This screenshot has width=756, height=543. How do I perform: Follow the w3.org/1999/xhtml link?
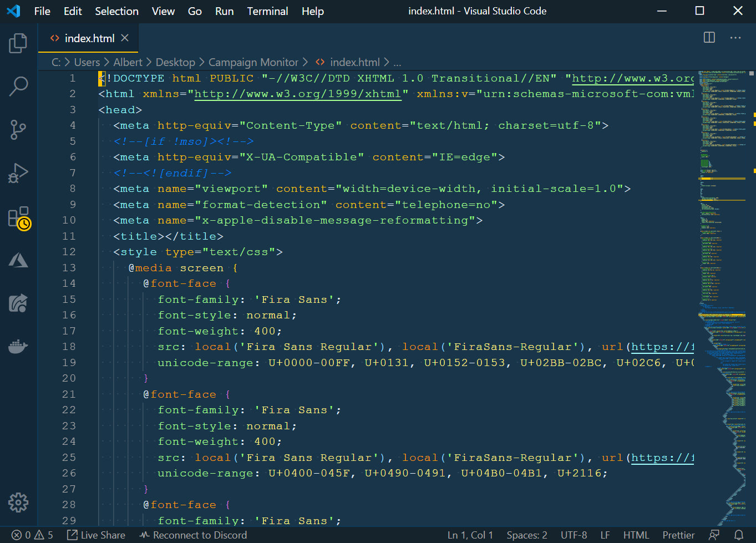[x=298, y=94]
